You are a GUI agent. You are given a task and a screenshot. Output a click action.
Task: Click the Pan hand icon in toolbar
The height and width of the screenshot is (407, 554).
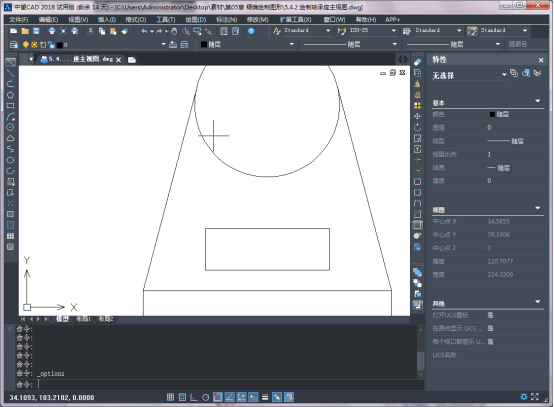174,31
